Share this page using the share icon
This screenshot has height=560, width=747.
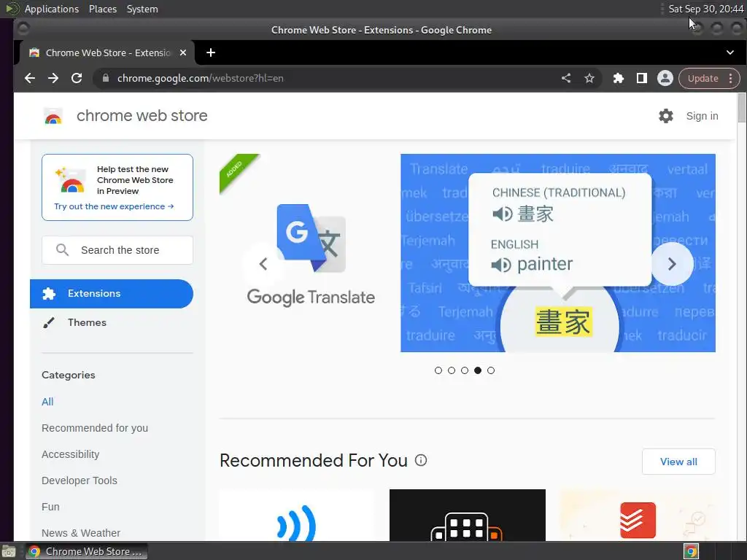tap(566, 78)
